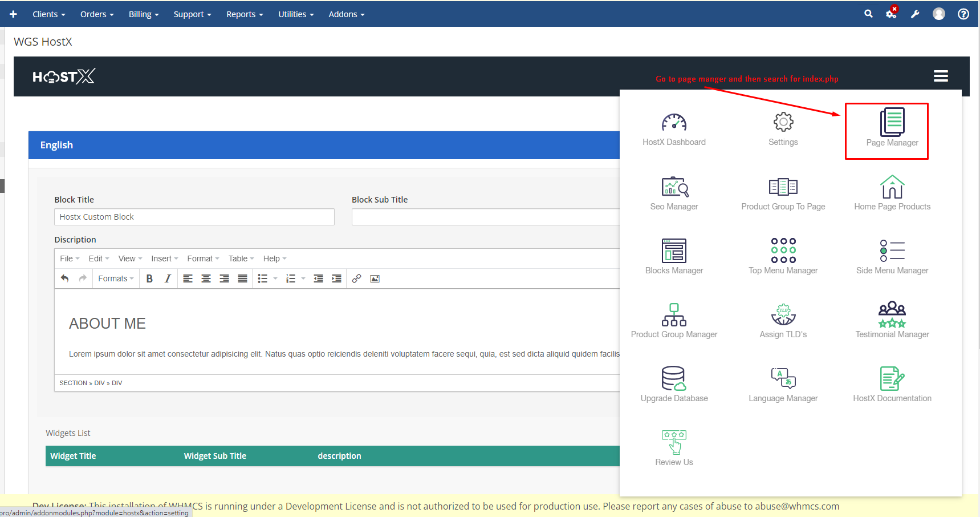Increase indent in editor

tap(336, 278)
